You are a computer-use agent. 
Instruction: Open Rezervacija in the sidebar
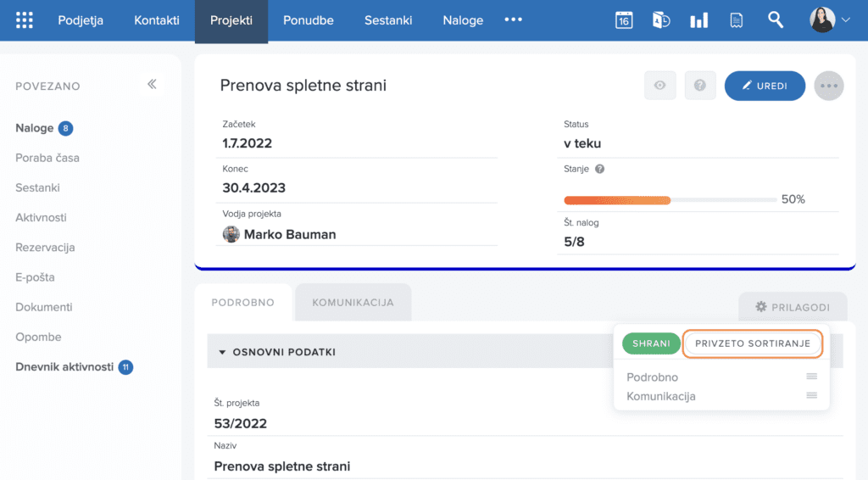(45, 248)
